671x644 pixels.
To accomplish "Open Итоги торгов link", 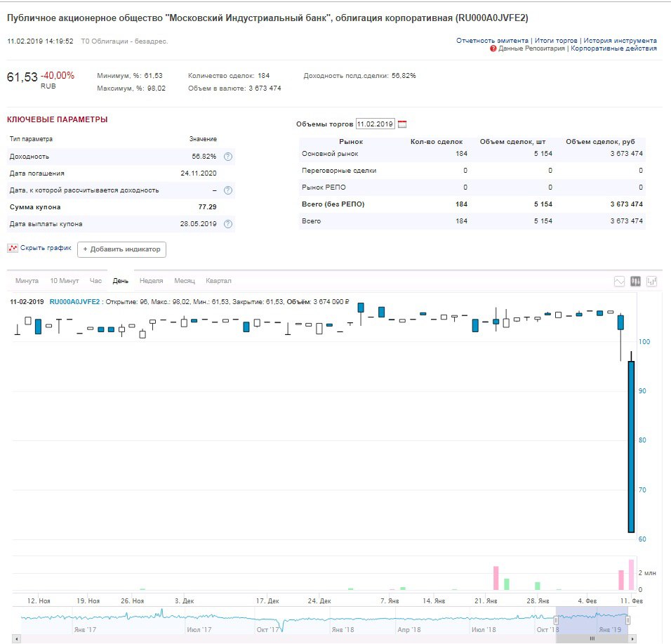I will [556, 41].
